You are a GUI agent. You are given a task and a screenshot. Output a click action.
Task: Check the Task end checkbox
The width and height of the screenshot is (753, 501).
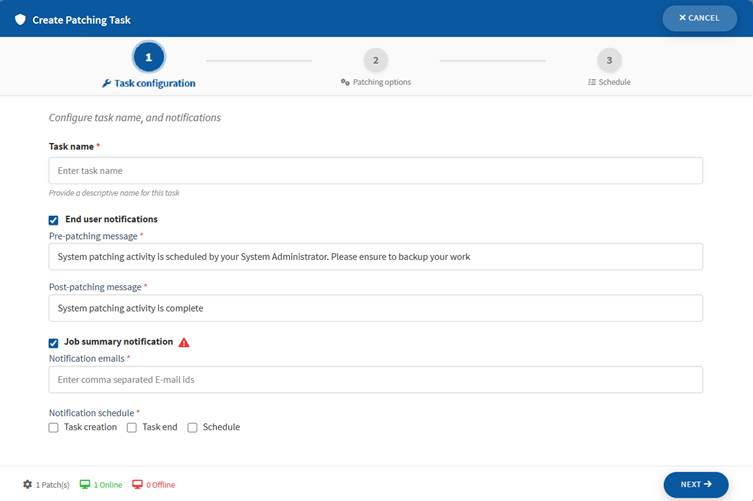(x=132, y=428)
